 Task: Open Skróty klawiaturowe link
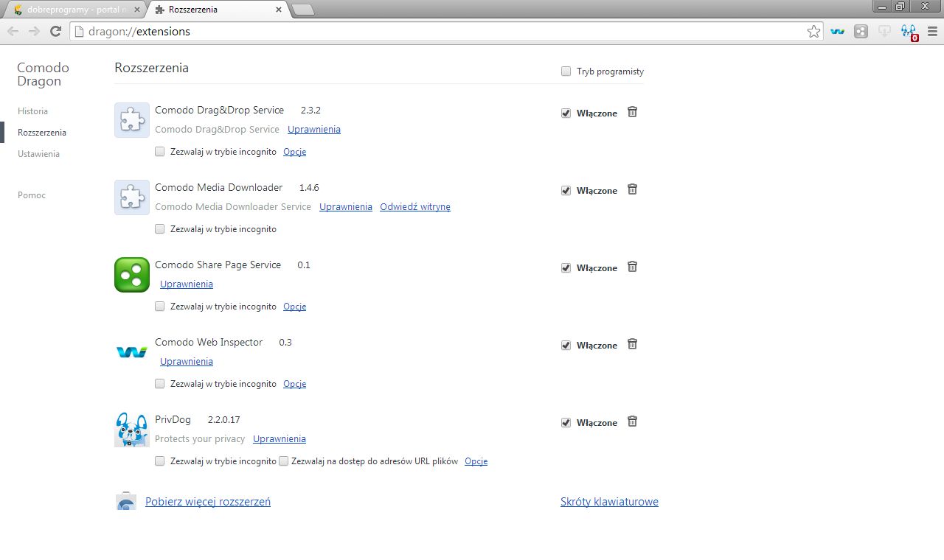(x=609, y=502)
